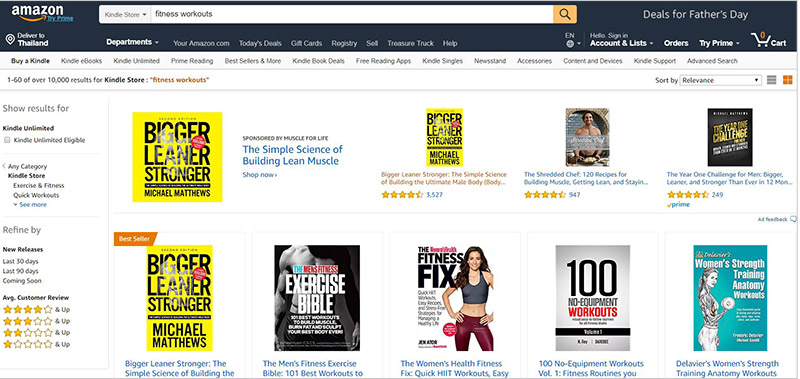800x379 pixels.
Task: Select Exercise & Fitness category
Action: tap(39, 186)
